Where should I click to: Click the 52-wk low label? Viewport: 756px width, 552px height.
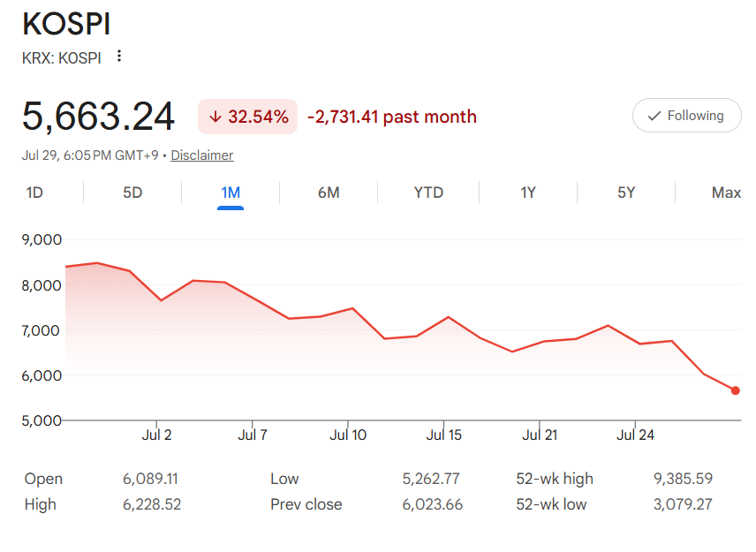pyautogui.click(x=551, y=504)
